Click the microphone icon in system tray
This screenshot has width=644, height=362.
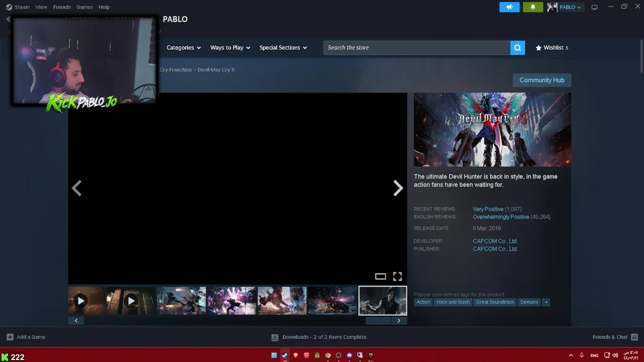[x=582, y=355]
